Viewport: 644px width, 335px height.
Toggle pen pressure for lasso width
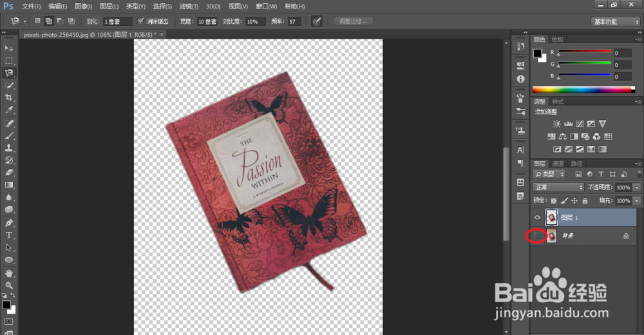tap(316, 21)
